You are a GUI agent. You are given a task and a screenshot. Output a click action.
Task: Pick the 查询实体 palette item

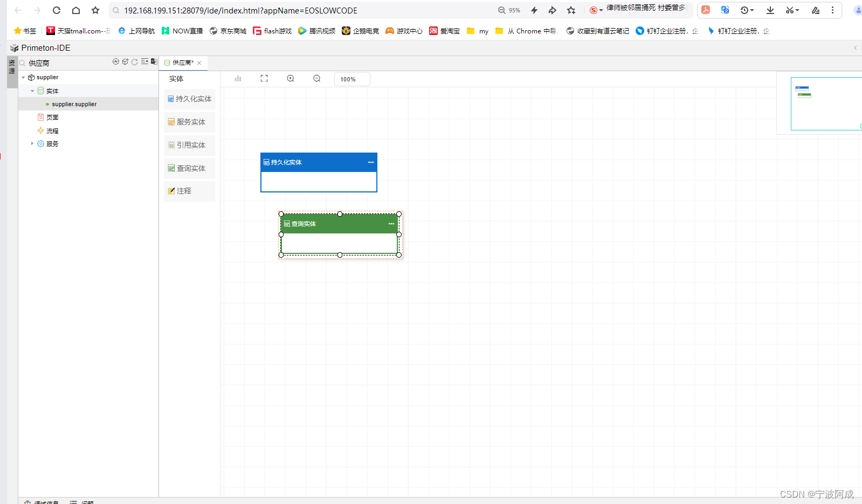point(190,169)
